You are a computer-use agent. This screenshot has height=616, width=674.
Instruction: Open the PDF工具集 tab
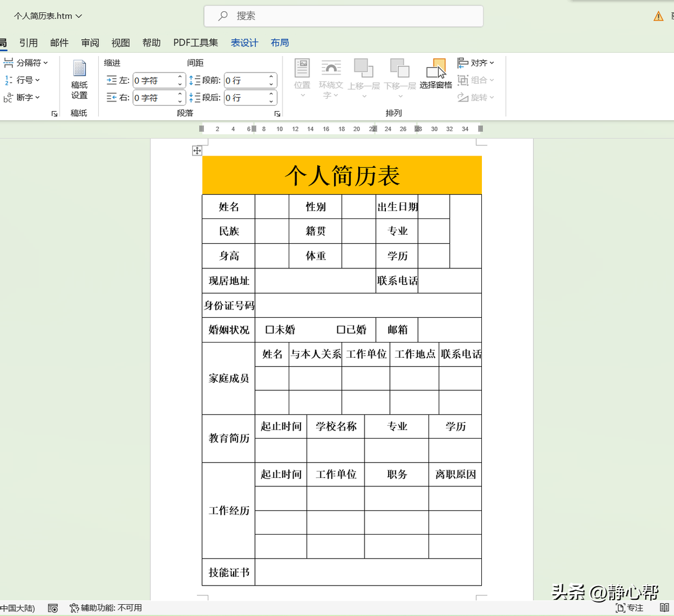coord(195,43)
